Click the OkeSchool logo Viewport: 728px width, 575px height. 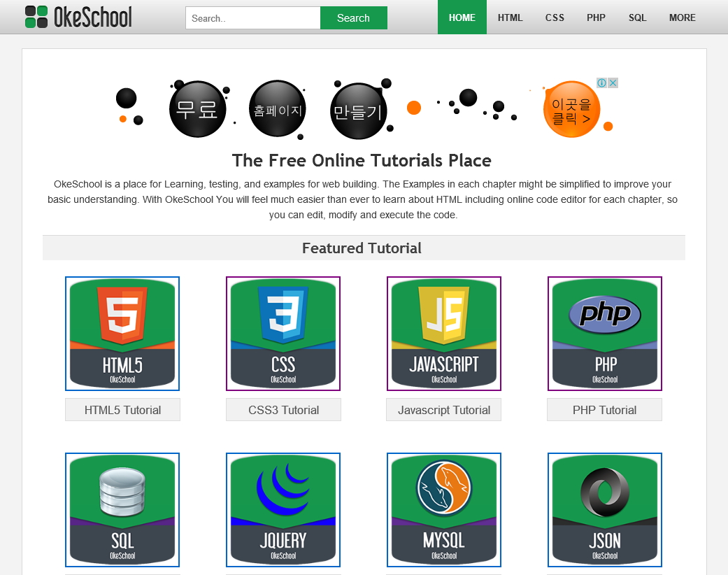[x=78, y=17]
